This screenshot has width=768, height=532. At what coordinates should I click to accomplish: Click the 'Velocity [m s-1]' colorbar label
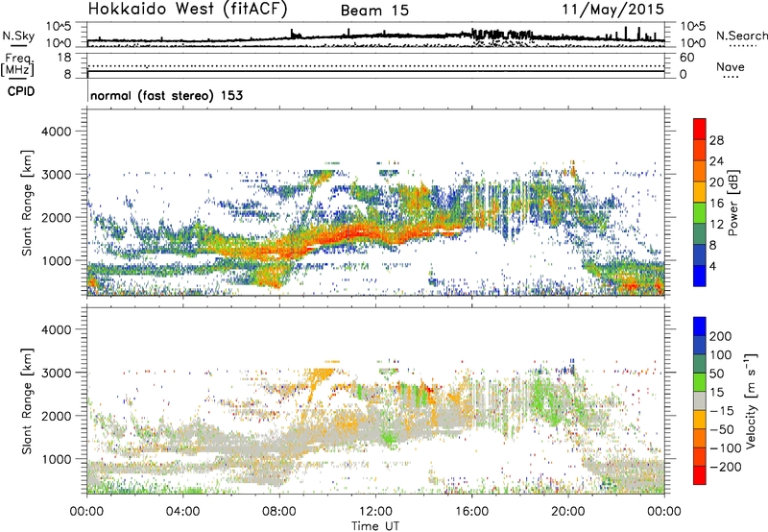tap(751, 400)
